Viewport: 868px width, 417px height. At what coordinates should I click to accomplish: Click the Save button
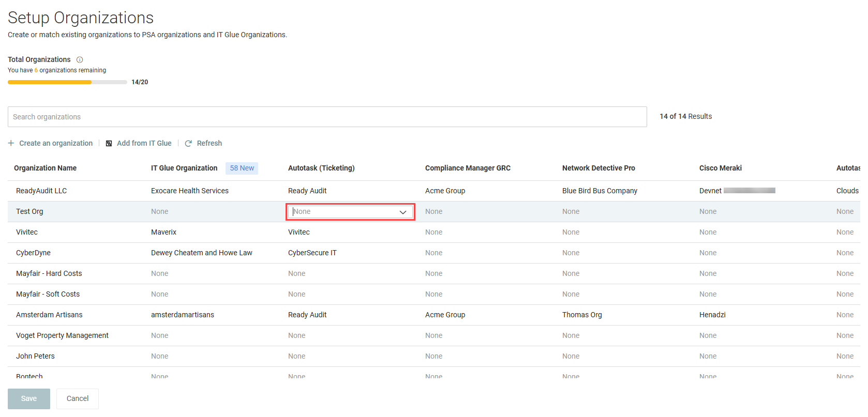pos(29,399)
